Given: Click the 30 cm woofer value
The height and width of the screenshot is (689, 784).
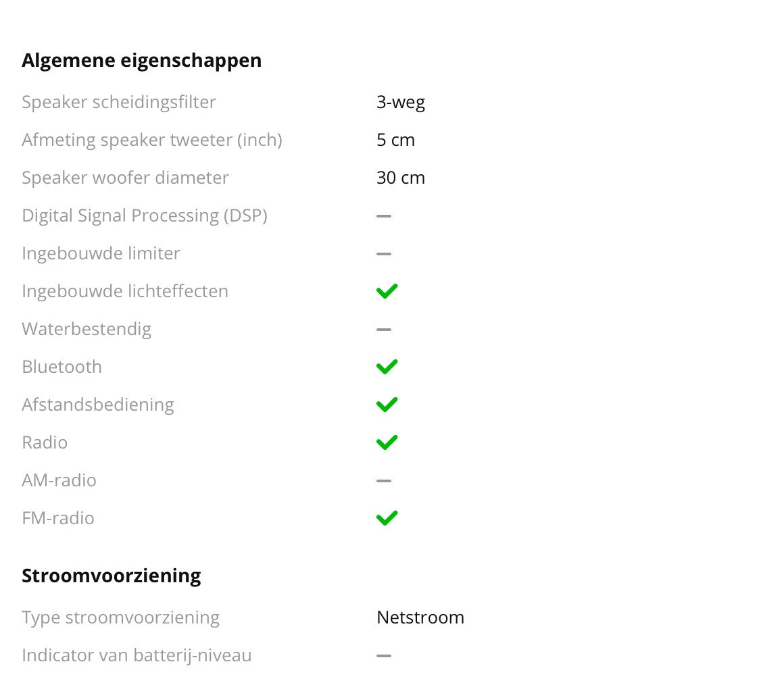Looking at the screenshot, I should click(x=401, y=178).
